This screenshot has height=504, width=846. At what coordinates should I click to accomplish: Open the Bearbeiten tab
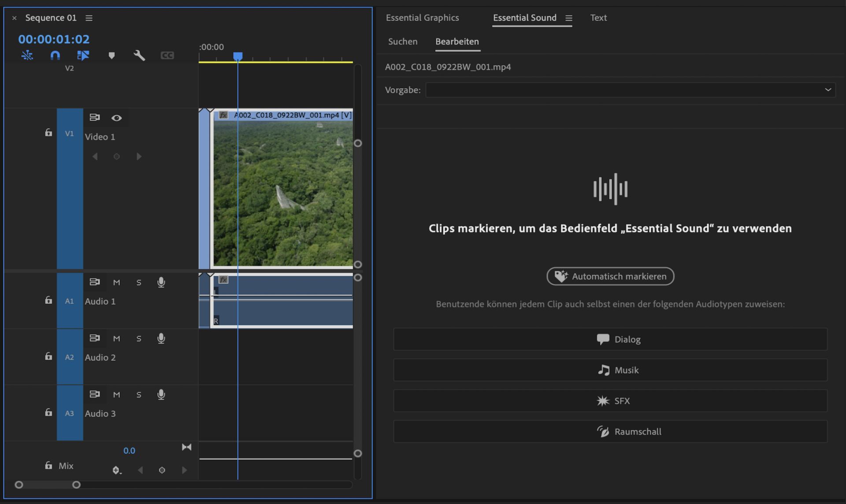coord(457,41)
